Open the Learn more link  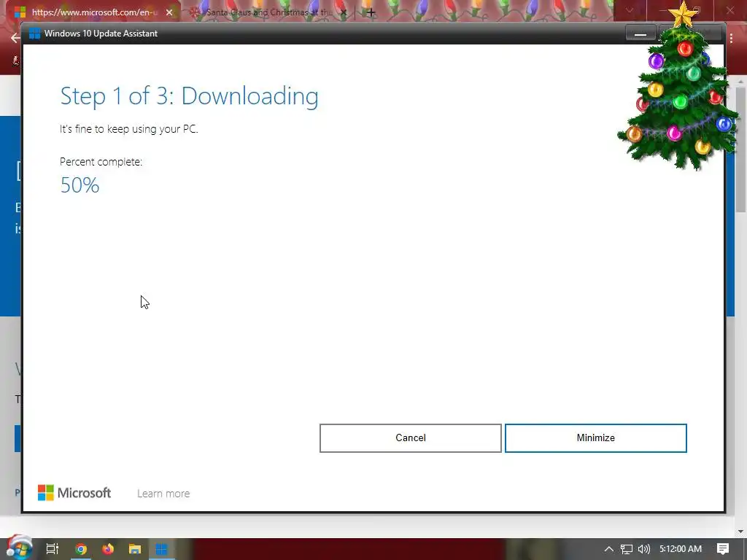tap(163, 494)
